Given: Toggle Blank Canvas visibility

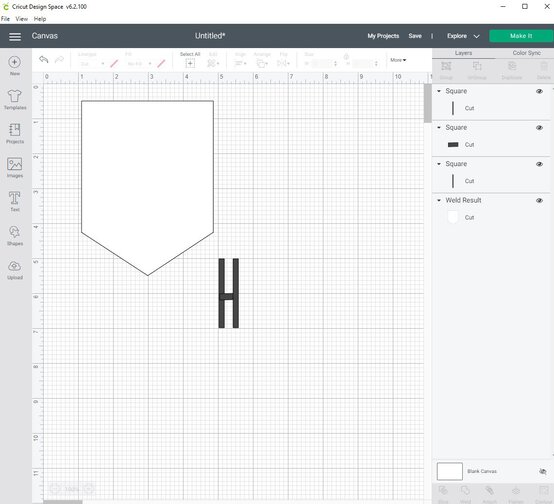Looking at the screenshot, I should point(543,471).
